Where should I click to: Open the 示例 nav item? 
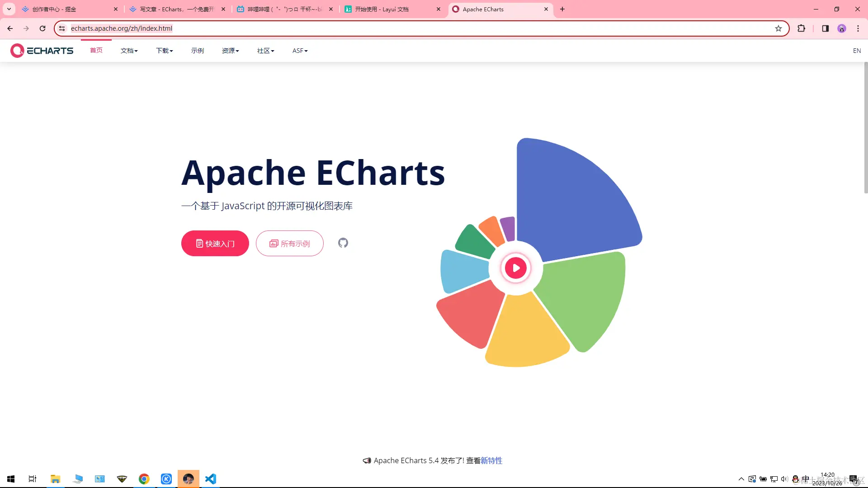[x=198, y=51]
